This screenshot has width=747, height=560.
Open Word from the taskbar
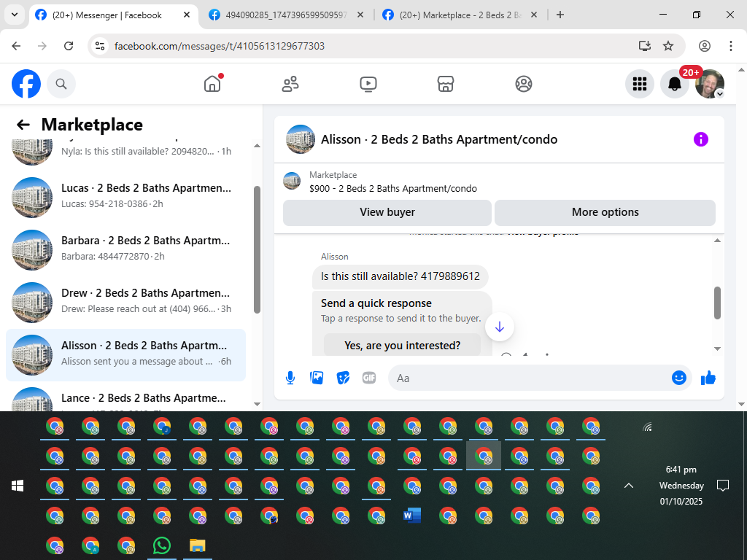(412, 516)
